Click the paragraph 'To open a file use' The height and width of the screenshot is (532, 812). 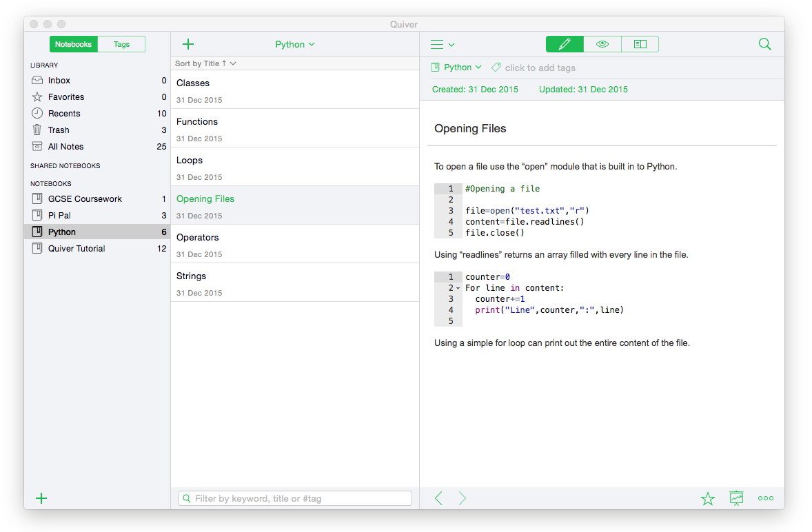tap(556, 167)
